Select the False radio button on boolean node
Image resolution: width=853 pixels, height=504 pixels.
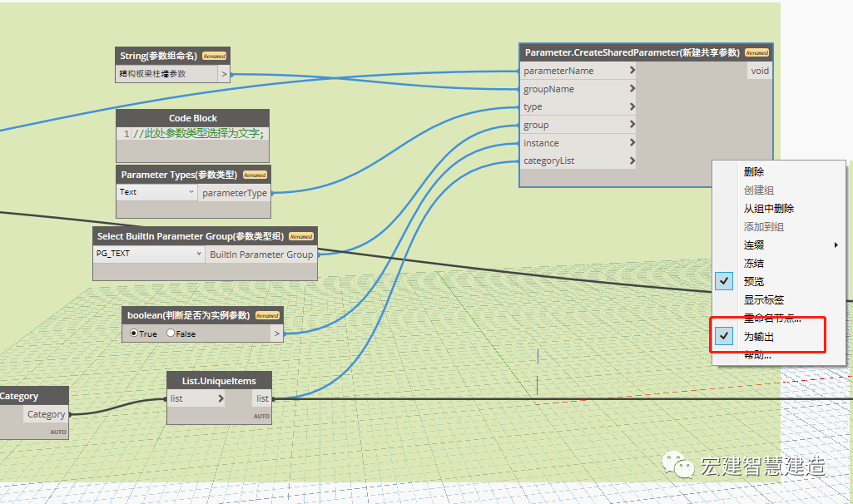pos(171,334)
